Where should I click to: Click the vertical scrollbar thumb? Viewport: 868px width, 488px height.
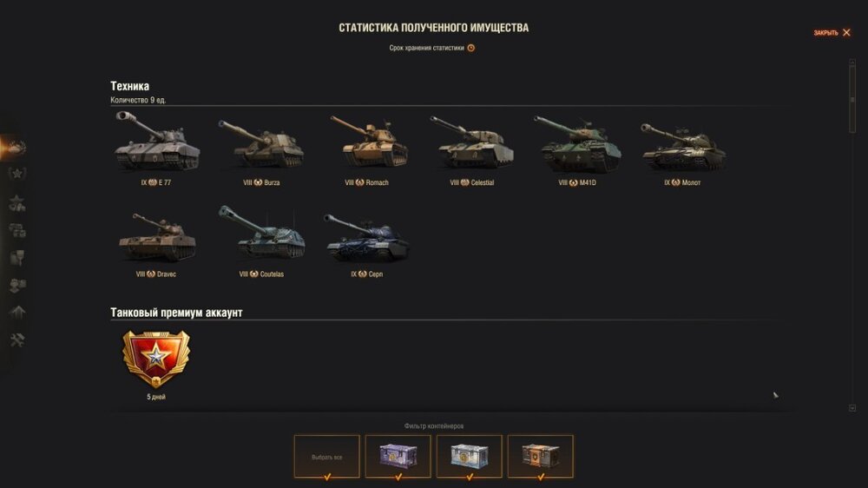coord(852,100)
